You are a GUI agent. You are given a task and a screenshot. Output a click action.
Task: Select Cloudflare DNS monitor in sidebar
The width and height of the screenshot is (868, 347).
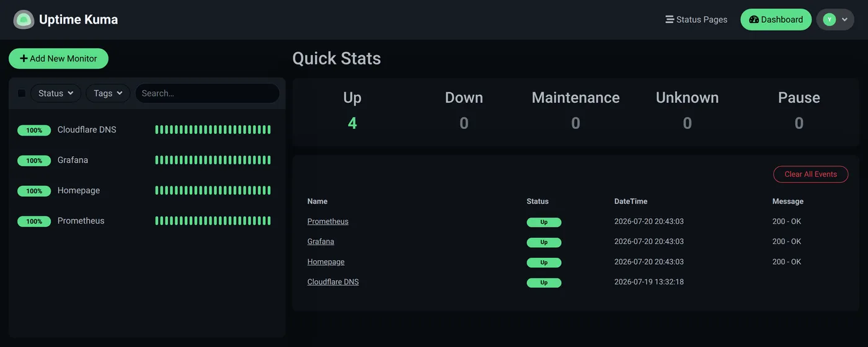tap(147, 130)
